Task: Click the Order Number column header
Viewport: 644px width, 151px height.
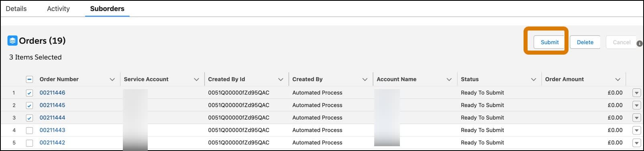Action: [x=59, y=80]
